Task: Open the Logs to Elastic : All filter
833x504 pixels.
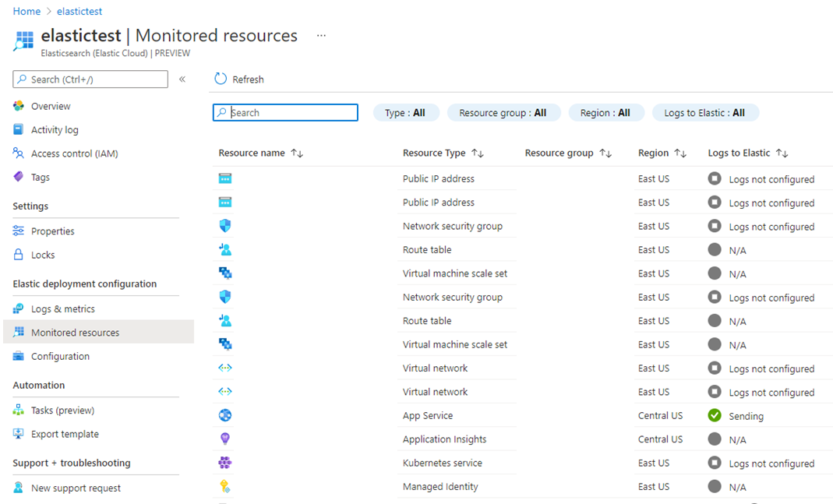Action: [x=705, y=113]
